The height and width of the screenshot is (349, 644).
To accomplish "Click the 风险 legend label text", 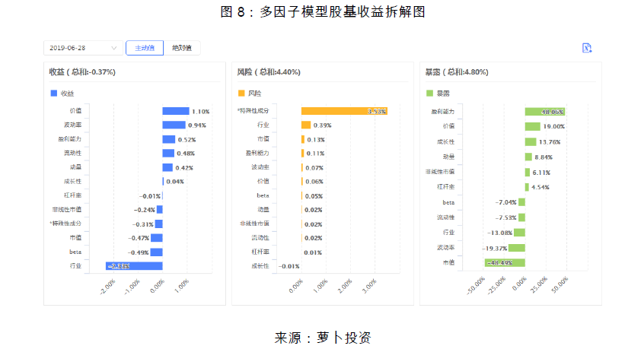I will click(254, 93).
